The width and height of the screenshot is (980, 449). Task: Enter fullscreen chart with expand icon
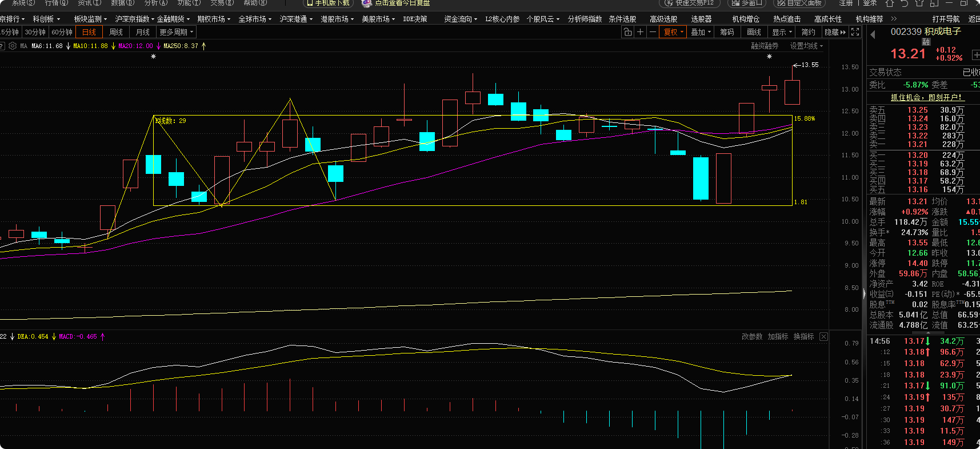[x=855, y=32]
